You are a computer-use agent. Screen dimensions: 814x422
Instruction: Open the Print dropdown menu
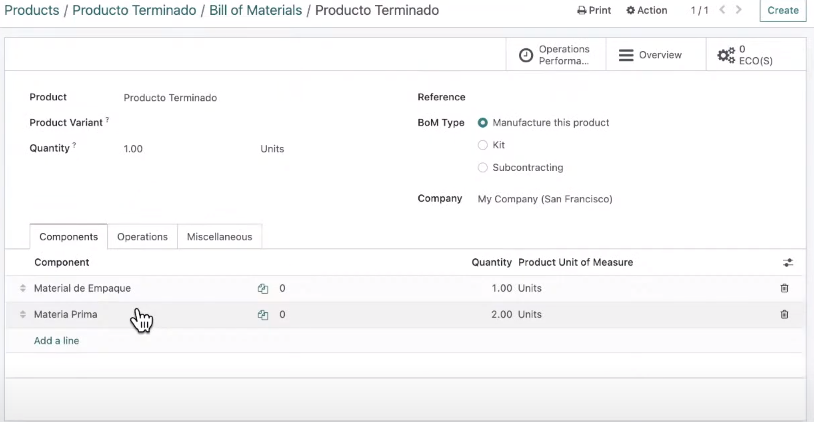point(594,10)
